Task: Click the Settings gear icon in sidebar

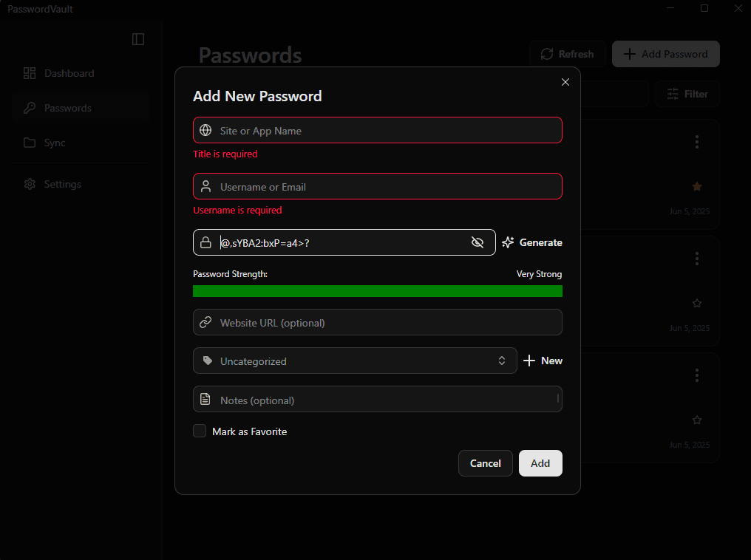Action: [x=30, y=184]
